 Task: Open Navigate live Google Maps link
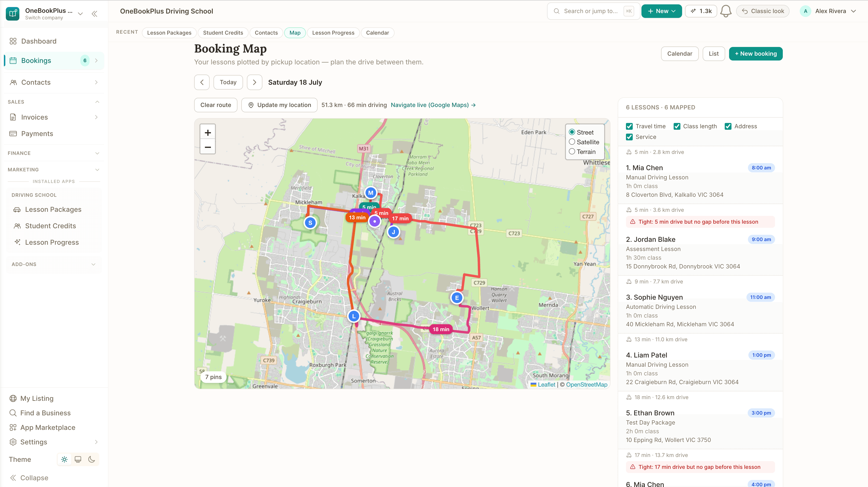[433, 105]
